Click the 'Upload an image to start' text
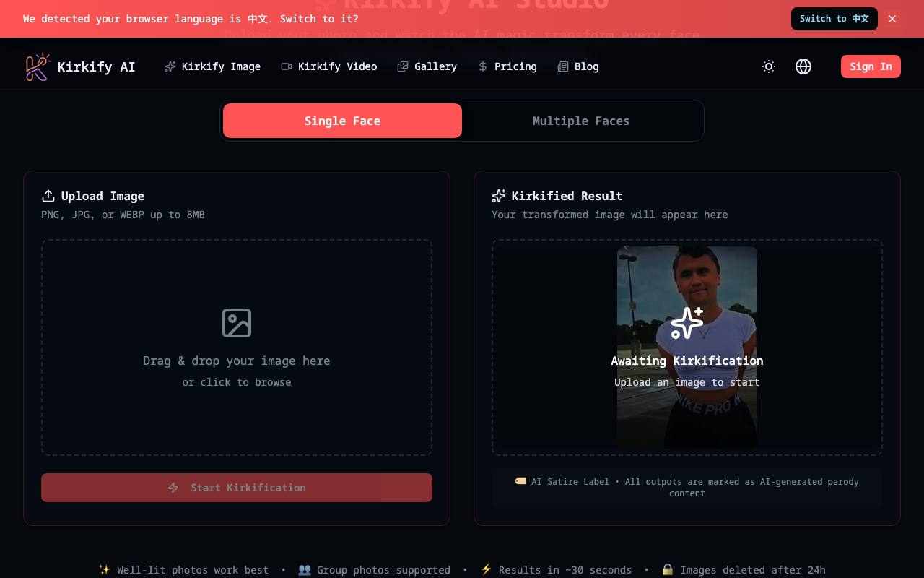 (x=687, y=382)
